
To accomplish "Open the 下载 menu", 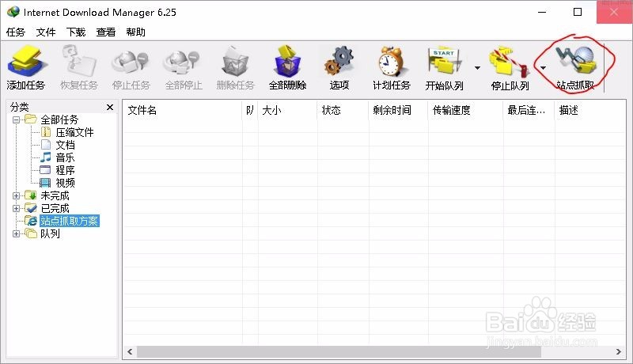I will tap(76, 32).
